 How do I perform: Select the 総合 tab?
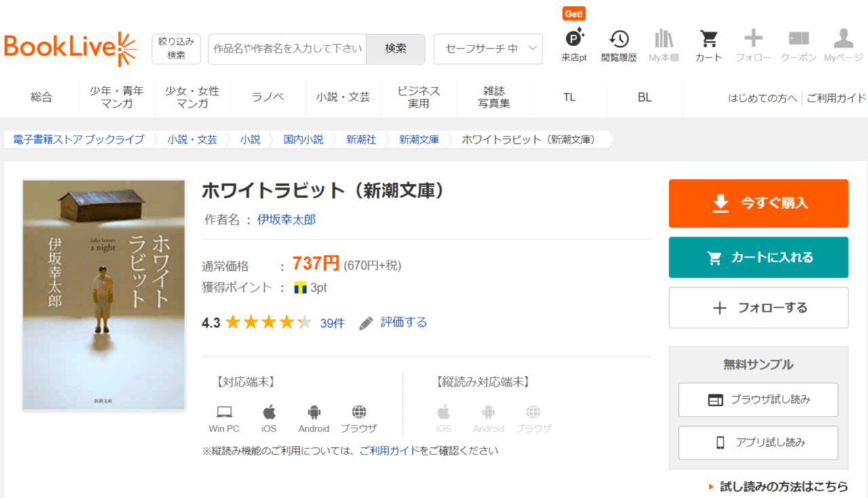pyautogui.click(x=41, y=98)
